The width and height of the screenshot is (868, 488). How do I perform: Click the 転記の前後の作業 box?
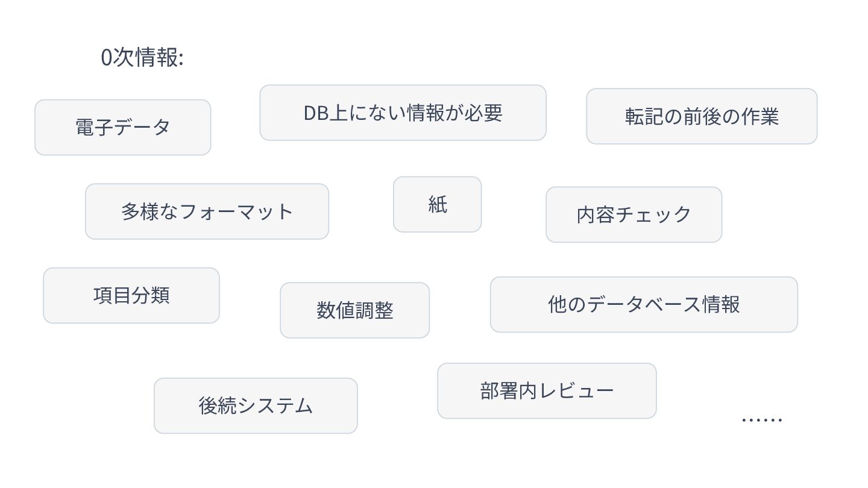[702, 116]
